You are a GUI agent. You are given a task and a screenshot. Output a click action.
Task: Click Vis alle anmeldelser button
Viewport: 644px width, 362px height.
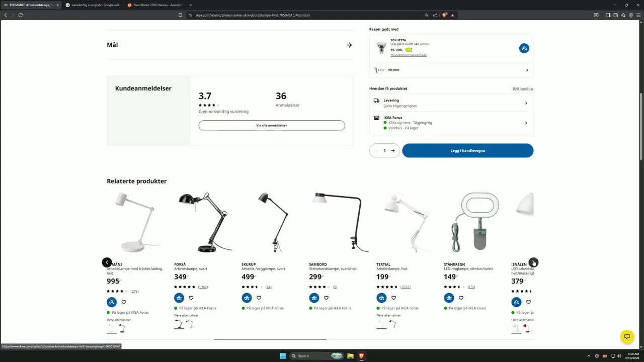point(272,125)
